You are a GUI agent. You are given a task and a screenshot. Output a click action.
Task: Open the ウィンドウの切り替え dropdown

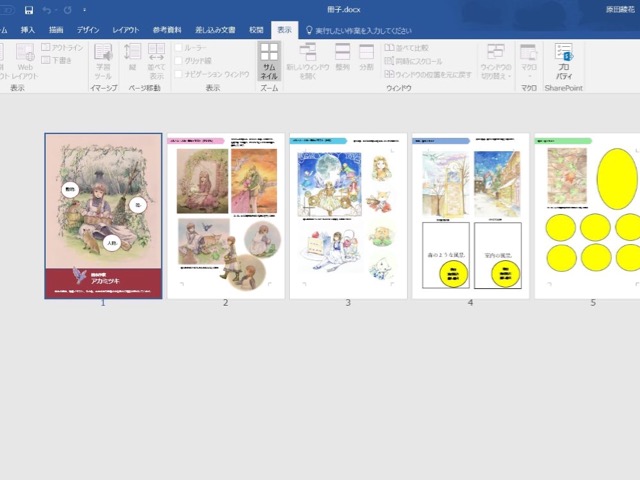click(496, 62)
